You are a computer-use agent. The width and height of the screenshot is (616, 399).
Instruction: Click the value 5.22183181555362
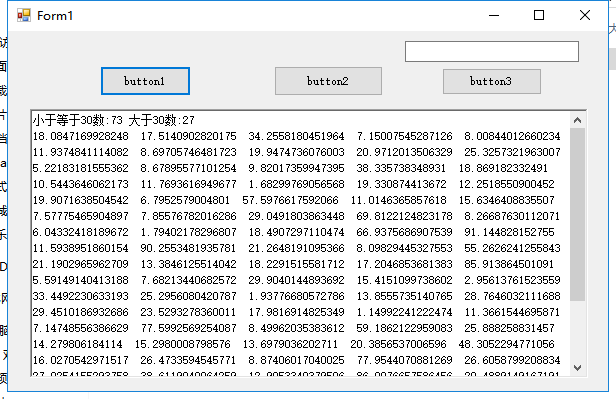(81, 168)
